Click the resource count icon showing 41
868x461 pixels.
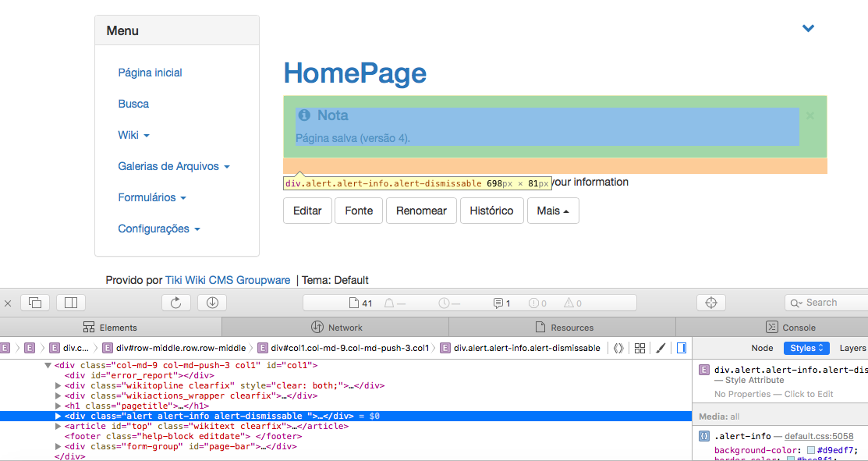360,303
